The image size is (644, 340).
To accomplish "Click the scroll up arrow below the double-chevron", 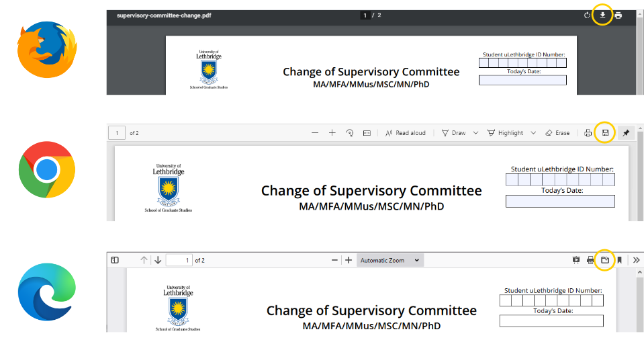I will click(639, 272).
